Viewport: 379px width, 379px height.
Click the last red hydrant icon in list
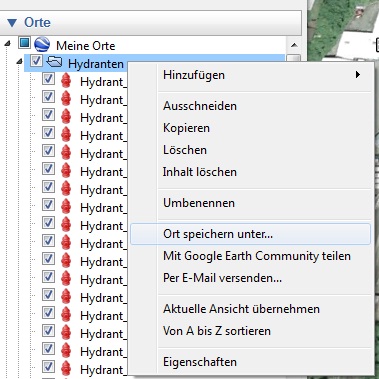[x=66, y=368]
